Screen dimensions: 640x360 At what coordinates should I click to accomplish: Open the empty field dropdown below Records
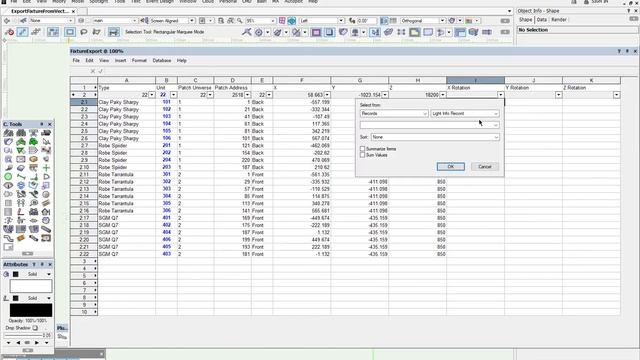click(429, 124)
